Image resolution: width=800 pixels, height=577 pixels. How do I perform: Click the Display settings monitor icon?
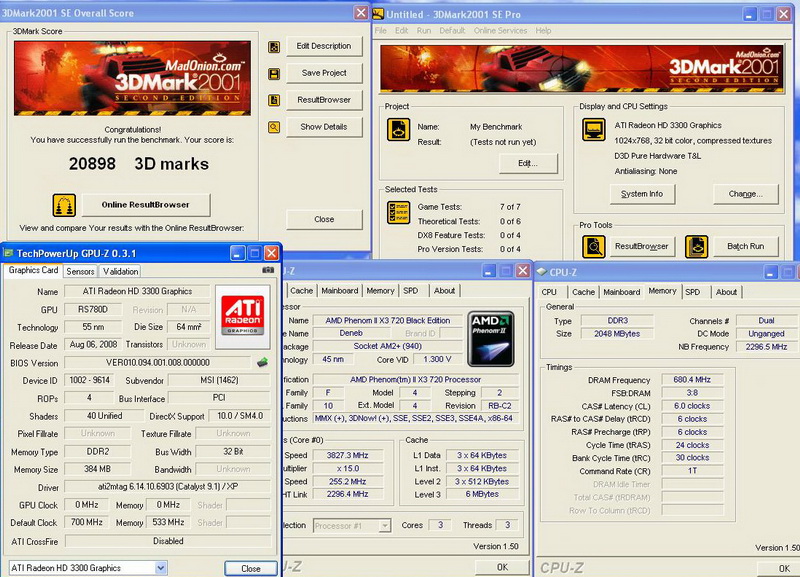(594, 130)
